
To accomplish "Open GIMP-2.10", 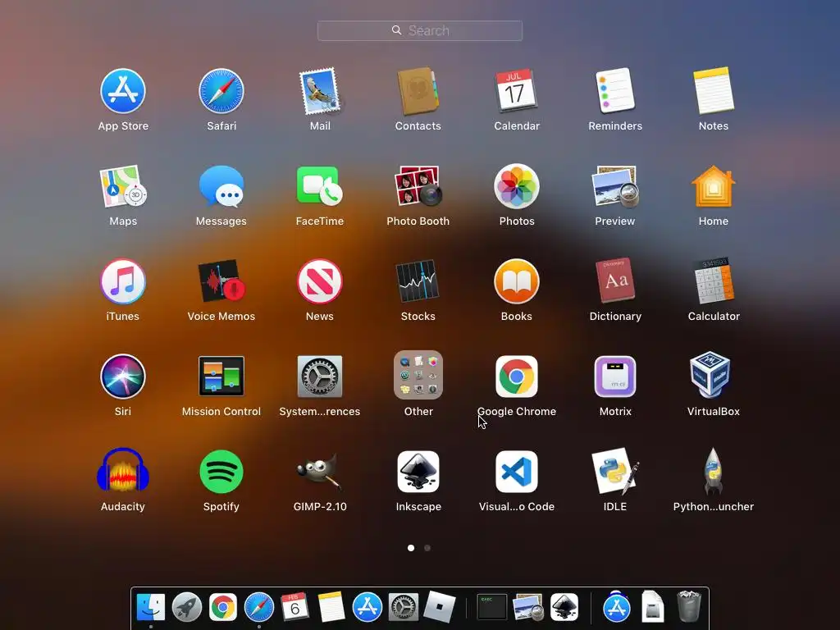I will [320, 470].
